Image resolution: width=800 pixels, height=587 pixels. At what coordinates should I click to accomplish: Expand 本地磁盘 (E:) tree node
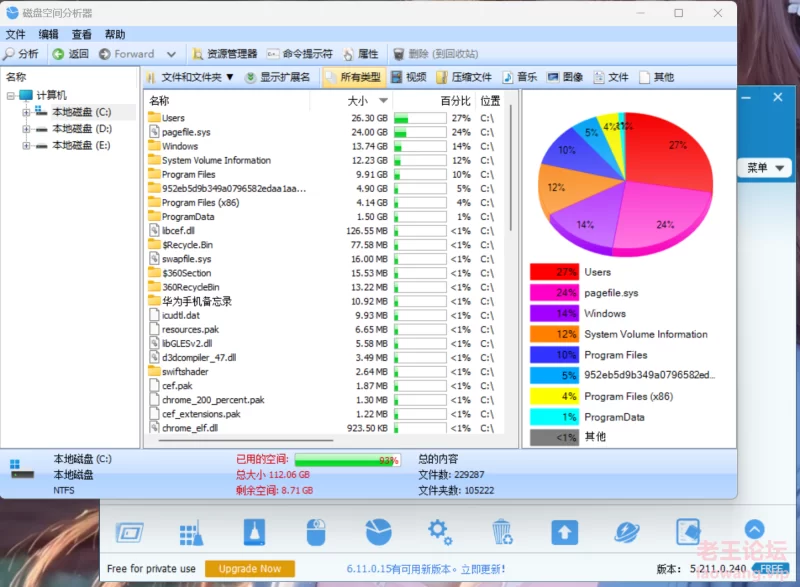click(26, 146)
